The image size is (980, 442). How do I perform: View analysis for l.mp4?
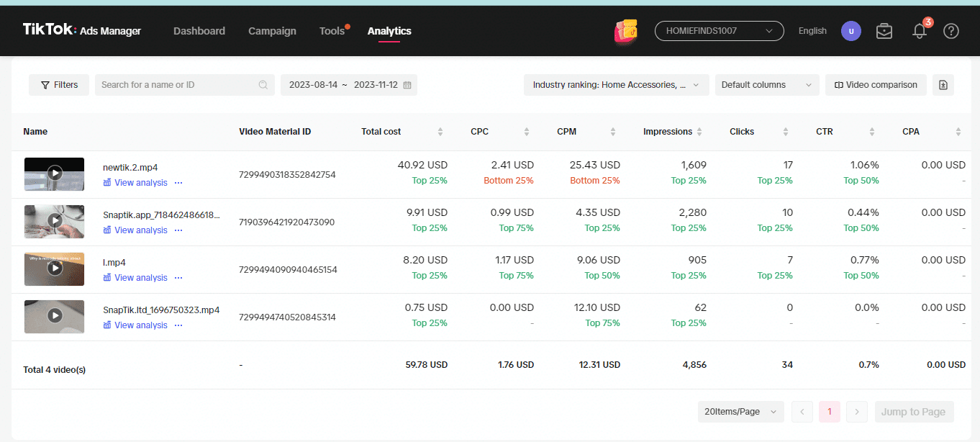[135, 278]
